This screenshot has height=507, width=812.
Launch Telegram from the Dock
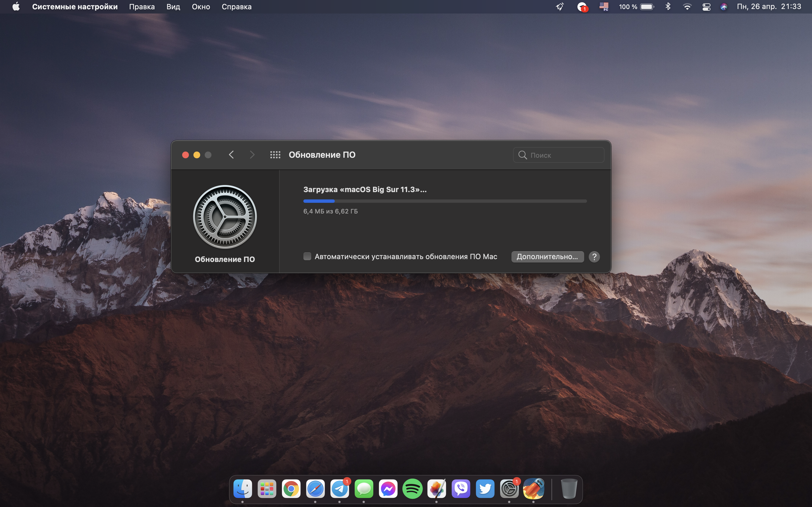coord(339,489)
